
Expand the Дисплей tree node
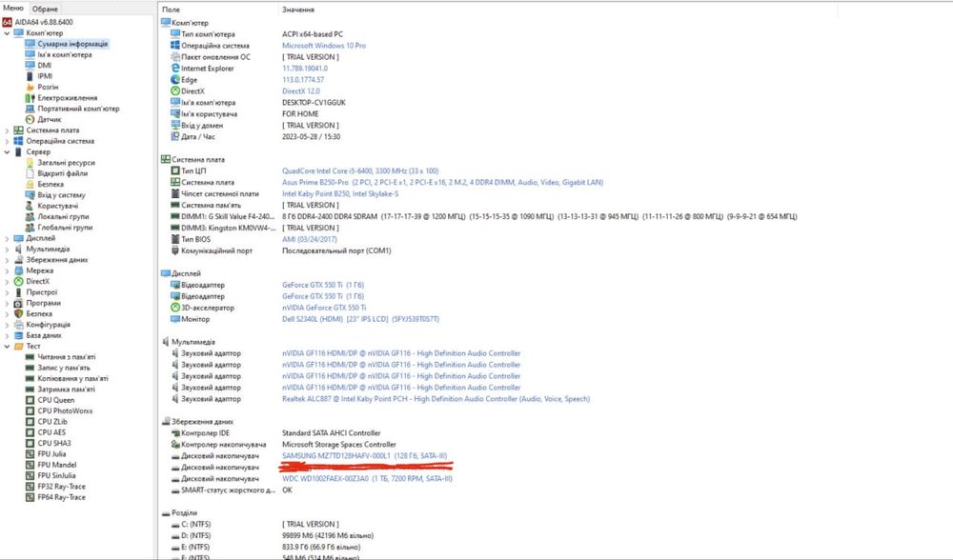(x=7, y=238)
